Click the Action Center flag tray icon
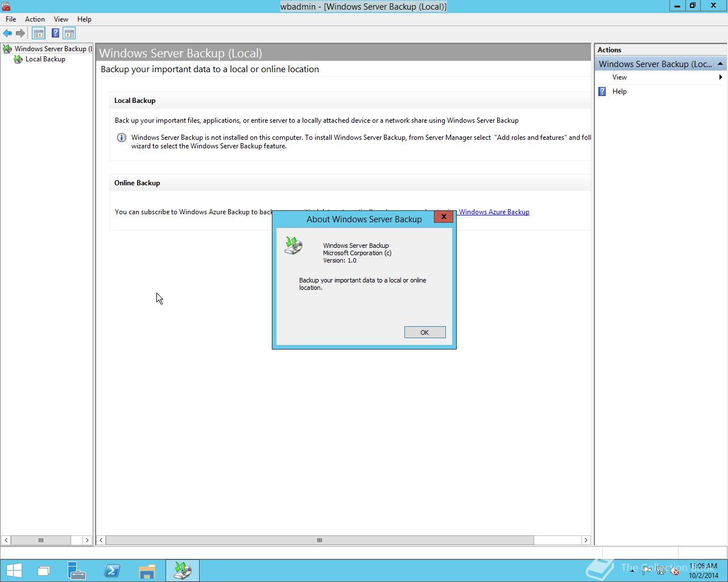The height and width of the screenshot is (582, 728). pyautogui.click(x=647, y=571)
